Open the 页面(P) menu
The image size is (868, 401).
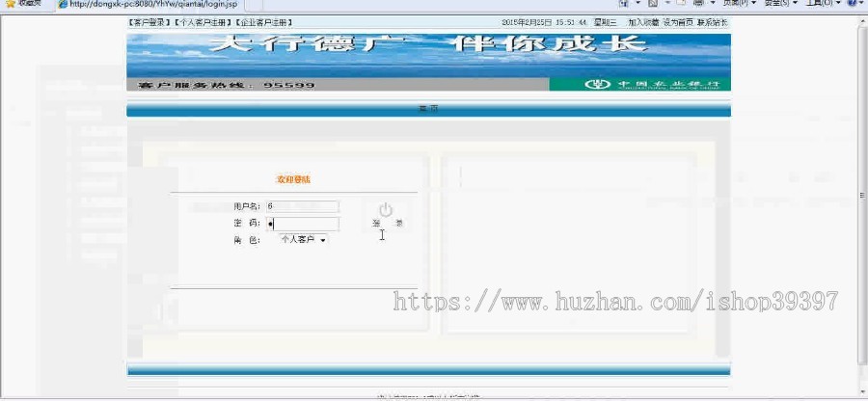click(739, 3)
